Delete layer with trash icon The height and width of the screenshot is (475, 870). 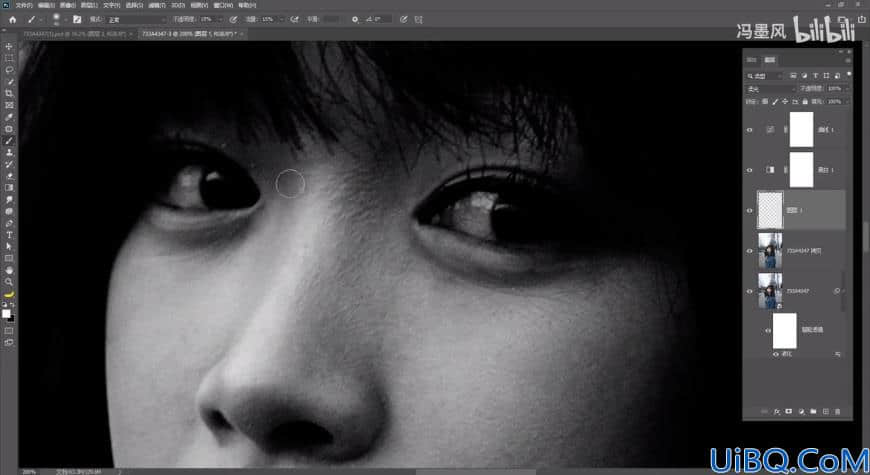point(838,411)
